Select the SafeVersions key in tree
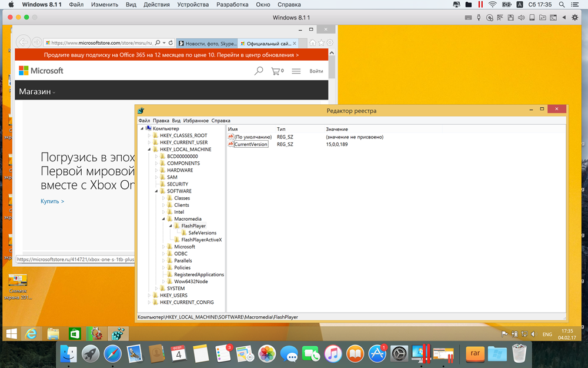The width and height of the screenshot is (588, 368). point(202,233)
